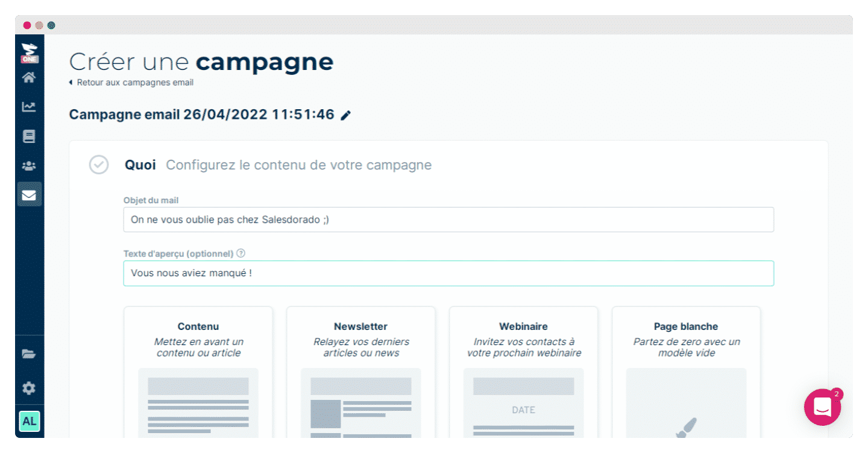This screenshot has width=868, height=453.
Task: Open the analytics chart icon
Action: click(29, 107)
